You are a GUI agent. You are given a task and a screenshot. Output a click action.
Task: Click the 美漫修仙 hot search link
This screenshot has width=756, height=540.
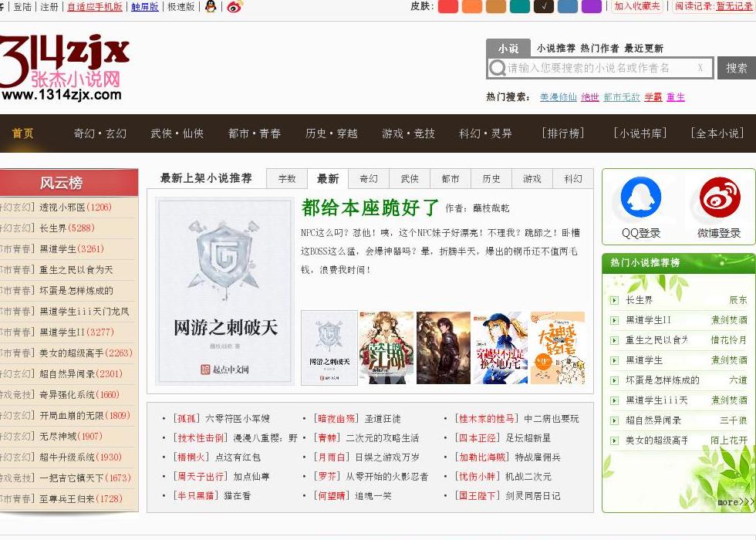pos(558,97)
